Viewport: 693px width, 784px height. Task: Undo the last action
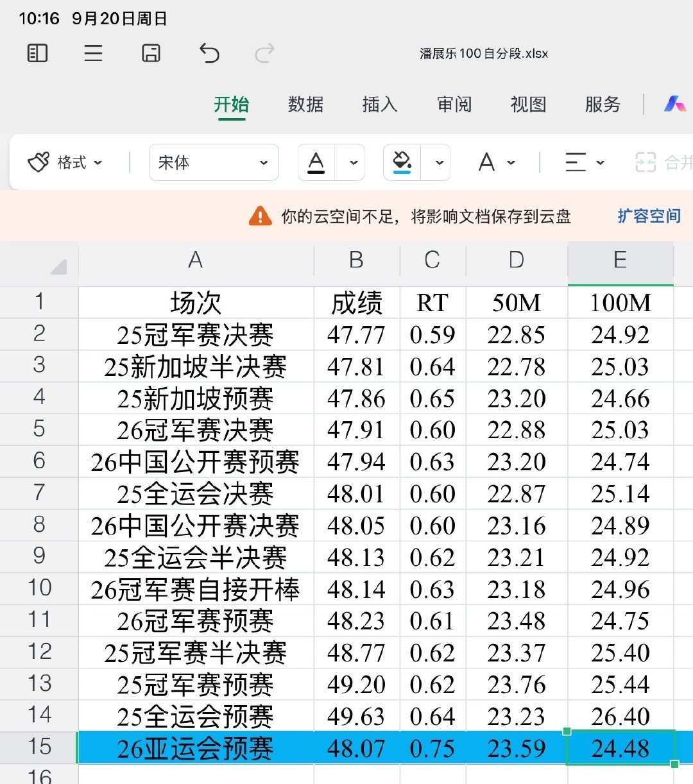coord(209,53)
